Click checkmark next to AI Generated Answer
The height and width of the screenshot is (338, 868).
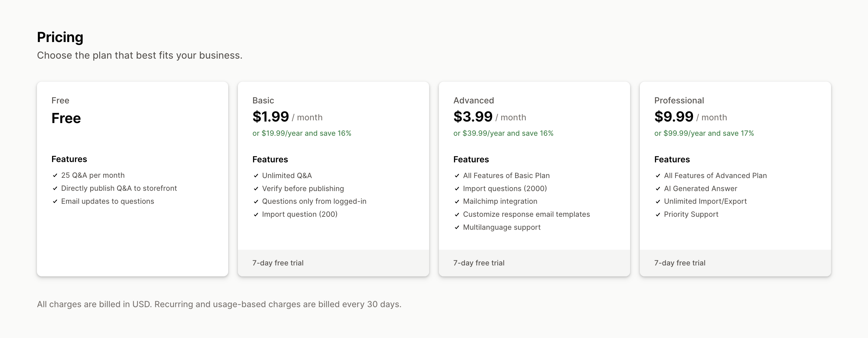(658, 189)
